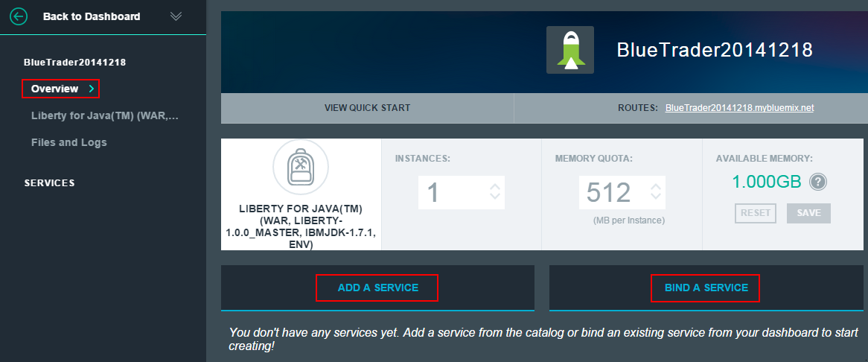Decrease memory quota with down arrow
This screenshot has width=868, height=362.
tap(656, 198)
